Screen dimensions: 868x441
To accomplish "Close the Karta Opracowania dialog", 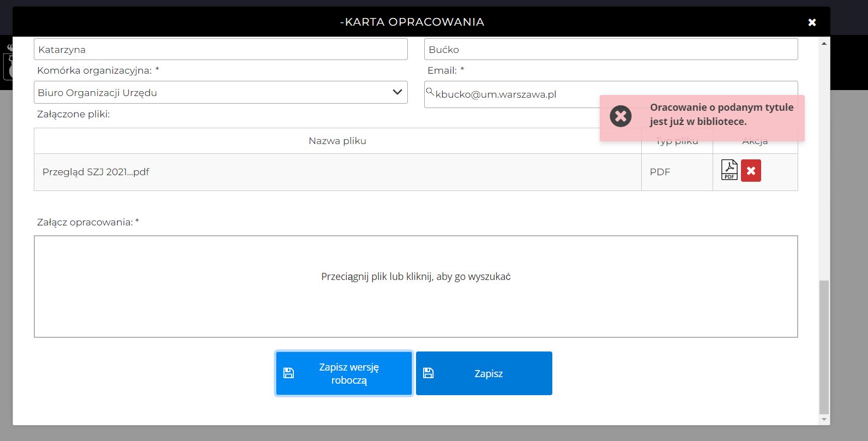I will click(812, 22).
